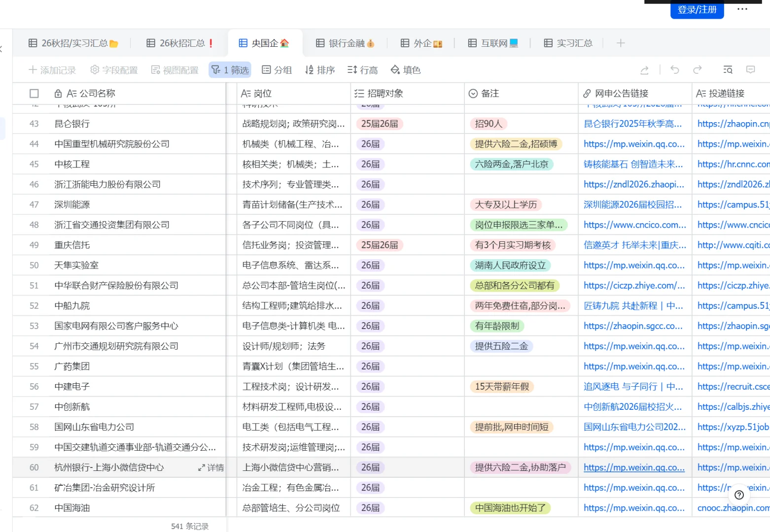The width and height of the screenshot is (770, 532).
Task: Open the cnooc.zhaopin.com delivery link
Action: pyautogui.click(x=734, y=508)
